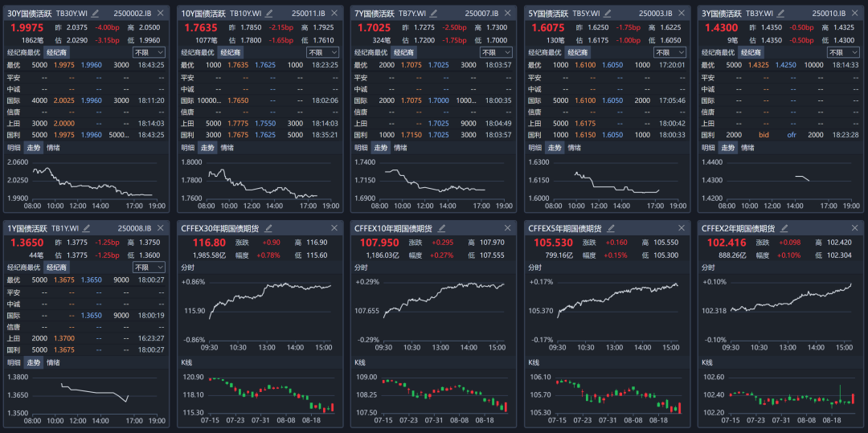Edit the 3Y国债活跃 panel via pencil icon
Screen dimensions: 868x433
[x=781, y=13]
